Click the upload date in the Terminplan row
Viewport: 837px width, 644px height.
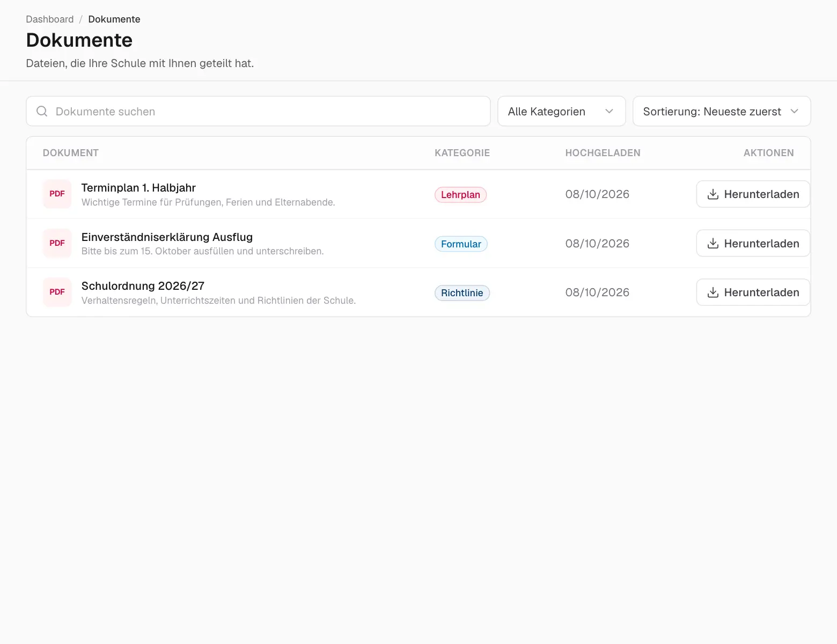pyautogui.click(x=597, y=194)
